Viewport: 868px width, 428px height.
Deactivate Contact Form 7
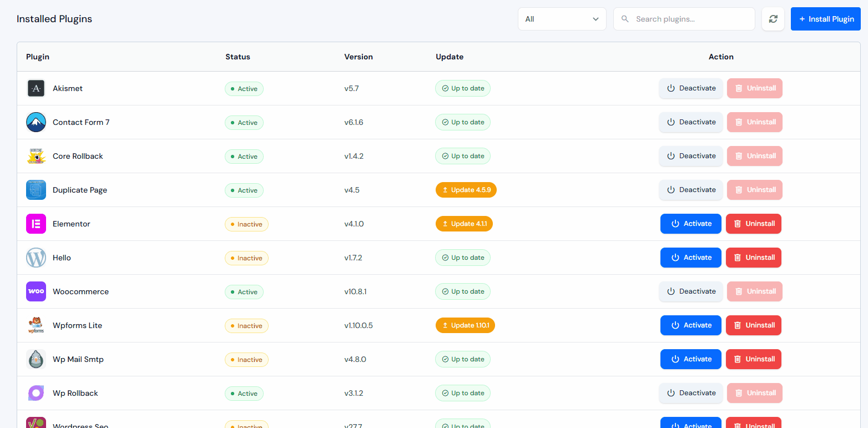pyautogui.click(x=691, y=122)
